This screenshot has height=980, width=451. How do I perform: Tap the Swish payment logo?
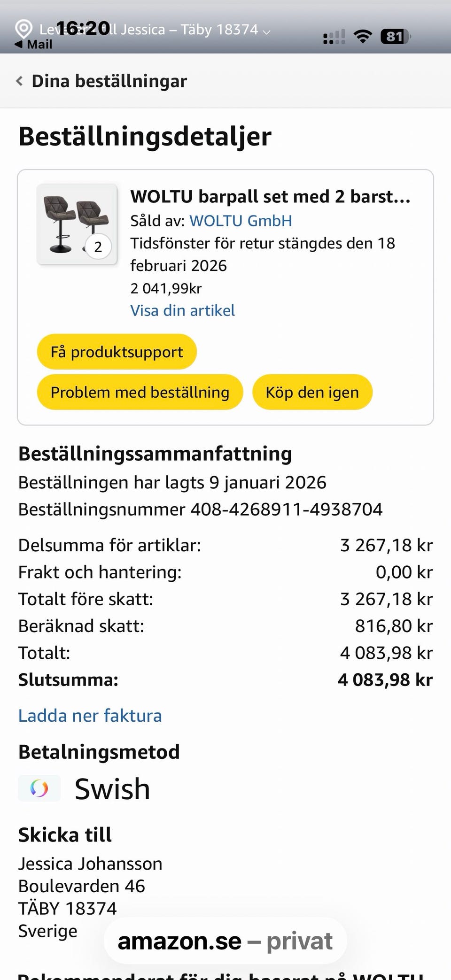point(39,788)
